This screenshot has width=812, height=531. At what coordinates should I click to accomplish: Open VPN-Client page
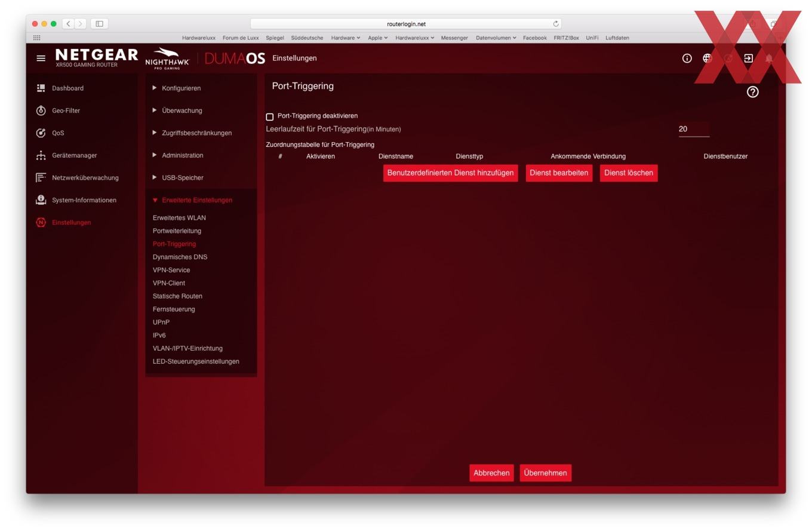(169, 283)
